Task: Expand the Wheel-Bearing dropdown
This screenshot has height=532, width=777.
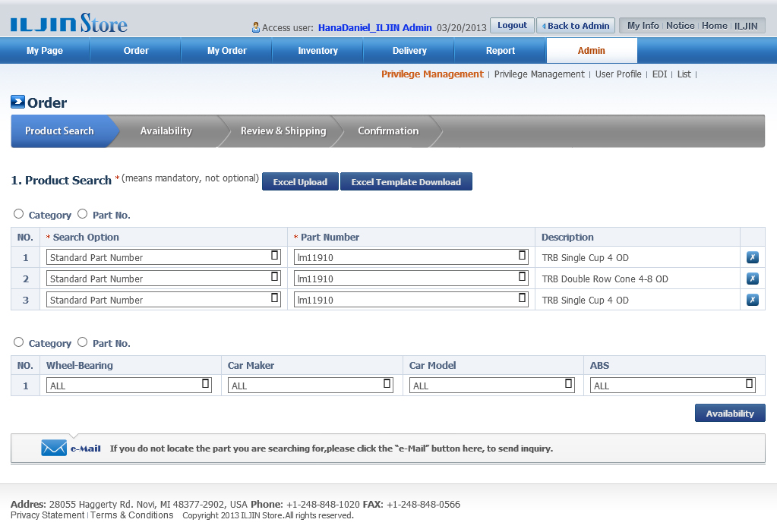Action: coord(129,386)
